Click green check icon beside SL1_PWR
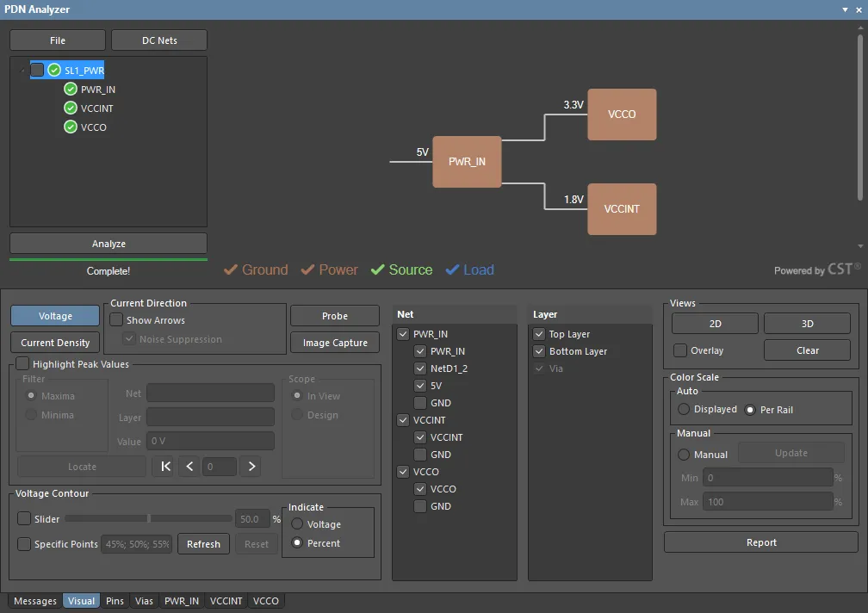Viewport: 868px width, 613px height. [x=54, y=71]
